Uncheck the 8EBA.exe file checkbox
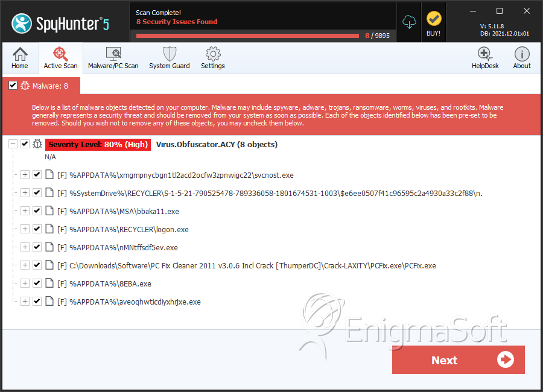 tap(37, 283)
